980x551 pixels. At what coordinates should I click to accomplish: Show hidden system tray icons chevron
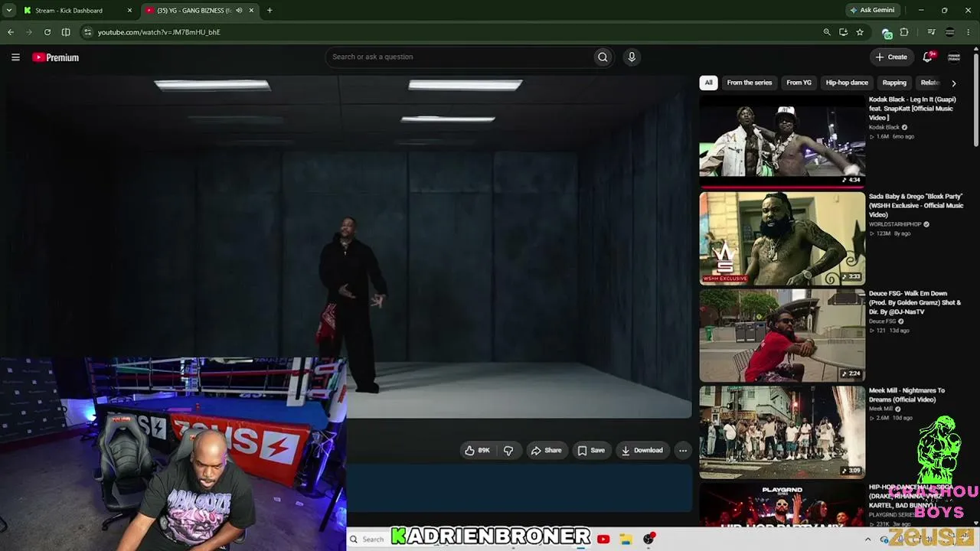click(x=867, y=540)
